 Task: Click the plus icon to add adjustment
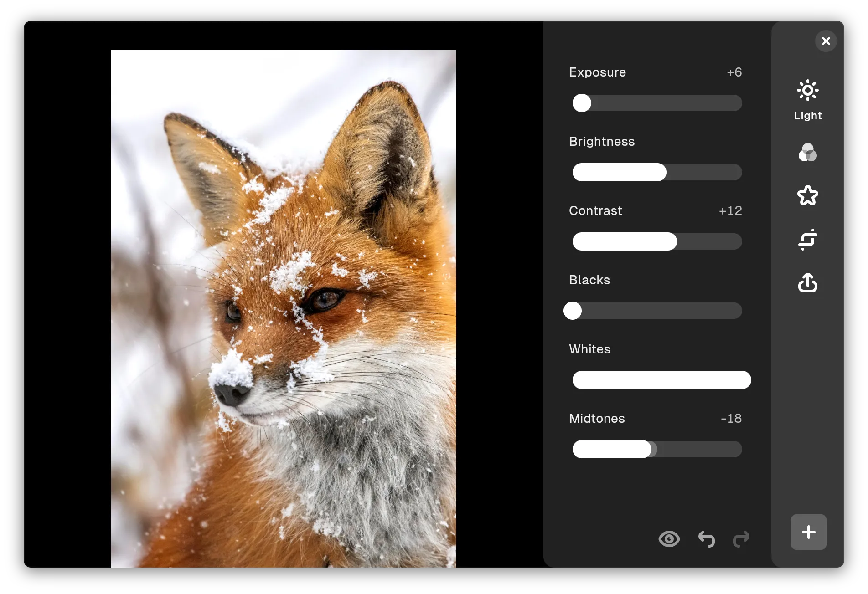click(x=808, y=532)
